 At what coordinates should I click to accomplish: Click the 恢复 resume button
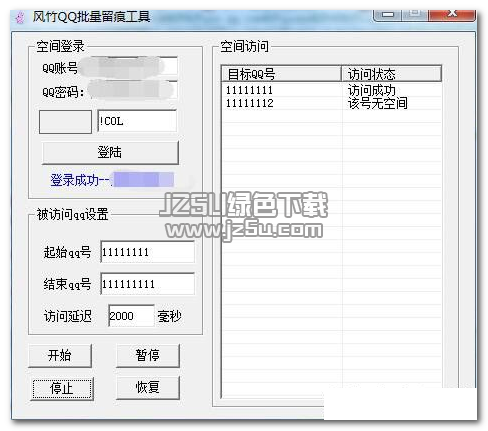[148, 387]
